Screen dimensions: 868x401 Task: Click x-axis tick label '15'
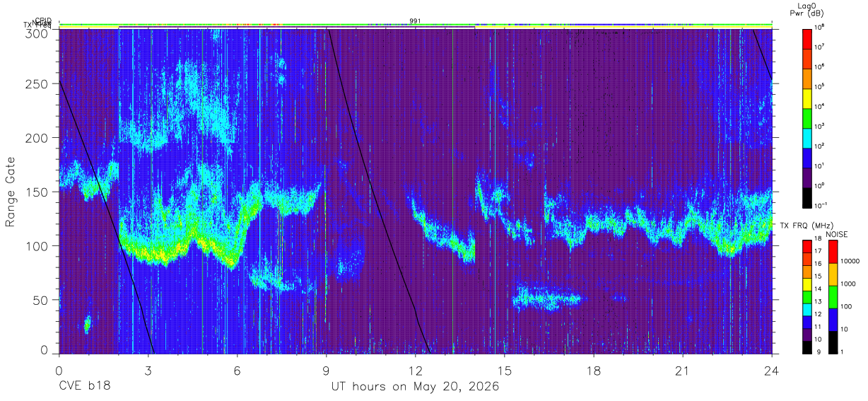tap(505, 371)
